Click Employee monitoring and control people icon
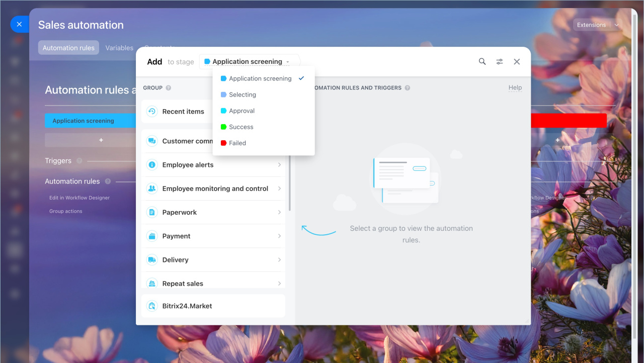Screen dimensions: 644x363 [152, 189]
